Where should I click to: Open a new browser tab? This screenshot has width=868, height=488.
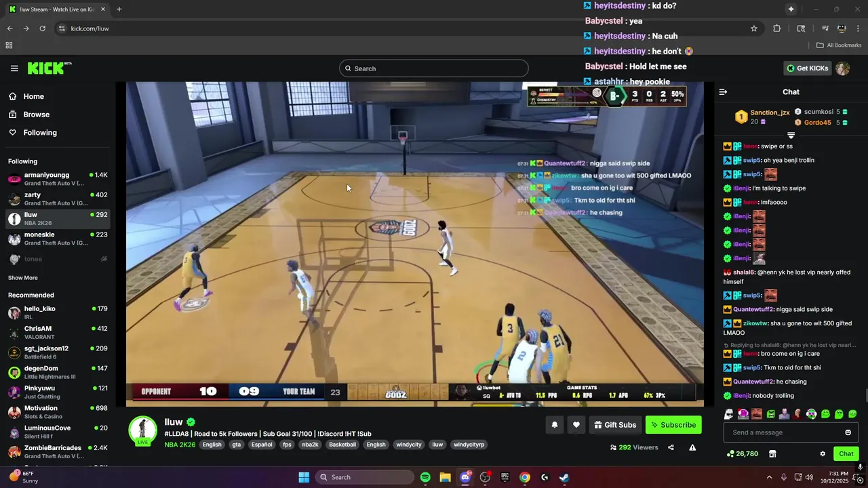pos(119,9)
